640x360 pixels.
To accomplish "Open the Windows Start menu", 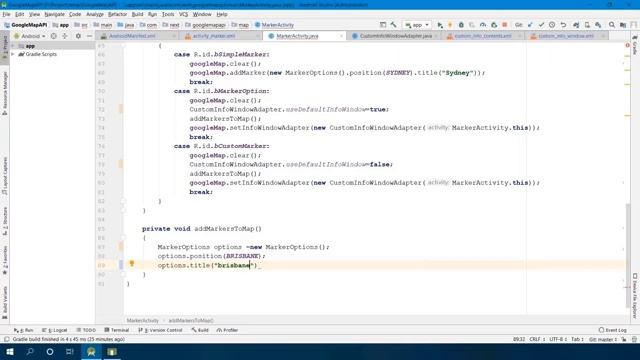I will tap(10, 351).
